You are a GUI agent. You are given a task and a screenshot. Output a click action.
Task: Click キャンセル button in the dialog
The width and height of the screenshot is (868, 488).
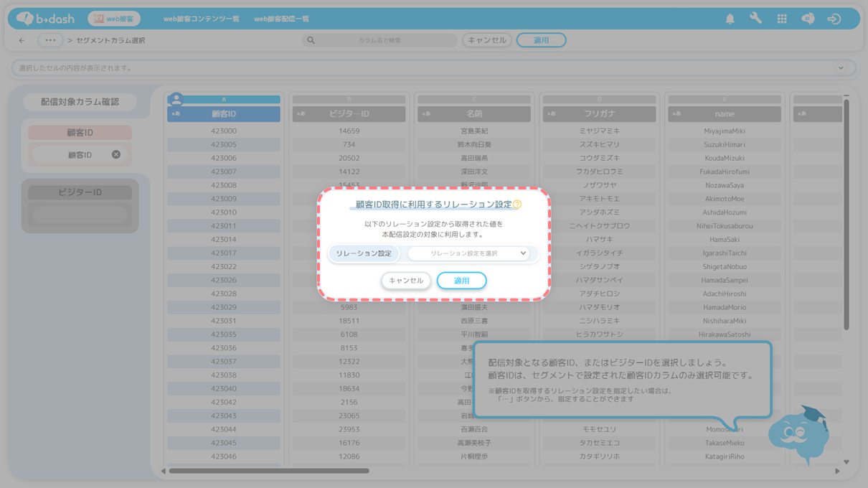[406, 281]
